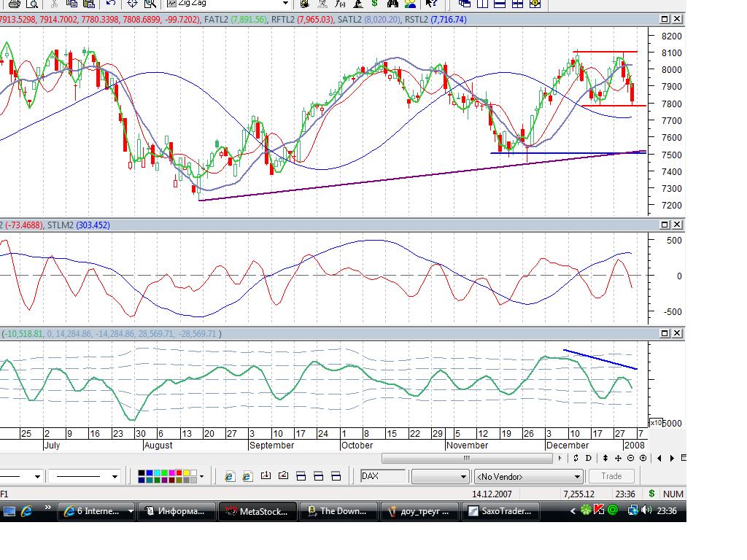Switch to the SaxoTrader taskbar window

500,511
